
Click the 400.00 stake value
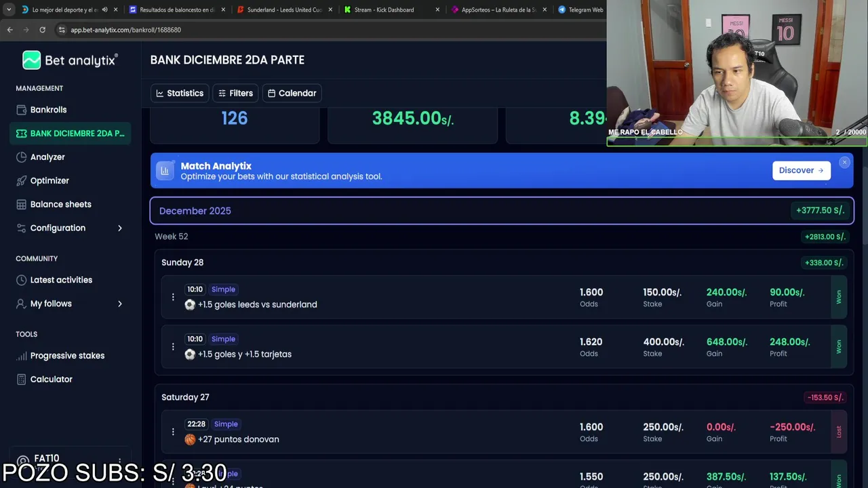coord(663,342)
